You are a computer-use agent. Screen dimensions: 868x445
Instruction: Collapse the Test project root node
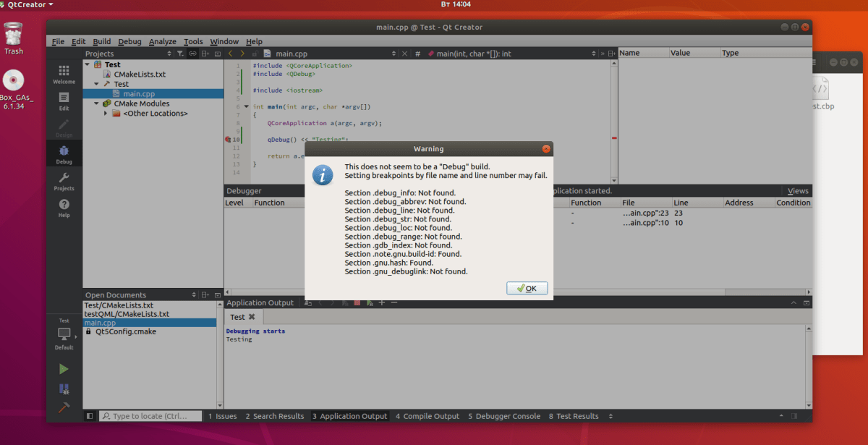(x=88, y=64)
